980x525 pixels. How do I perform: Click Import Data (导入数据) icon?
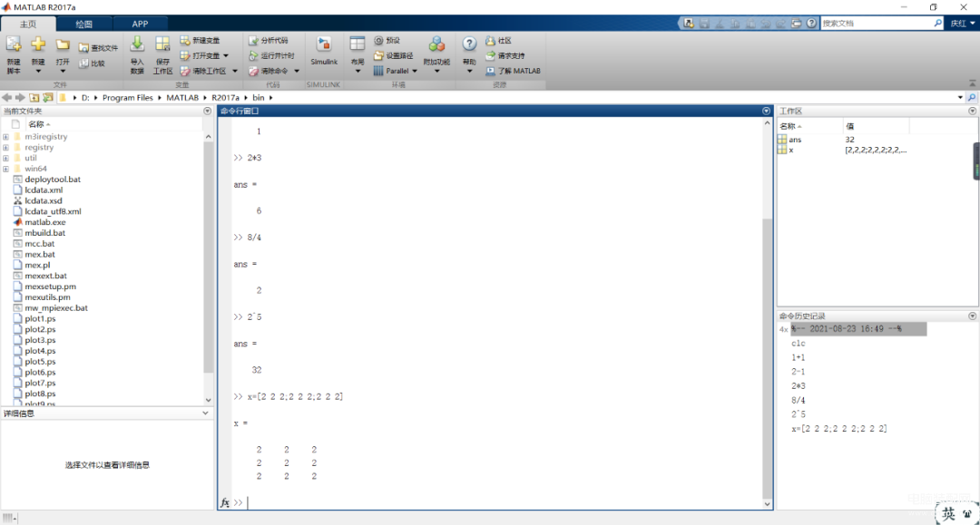click(137, 44)
